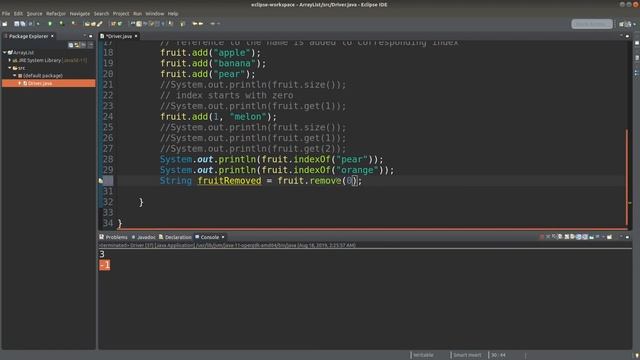Collapse the (default package) node
Screen dimensions: 640x360
pos(14,76)
